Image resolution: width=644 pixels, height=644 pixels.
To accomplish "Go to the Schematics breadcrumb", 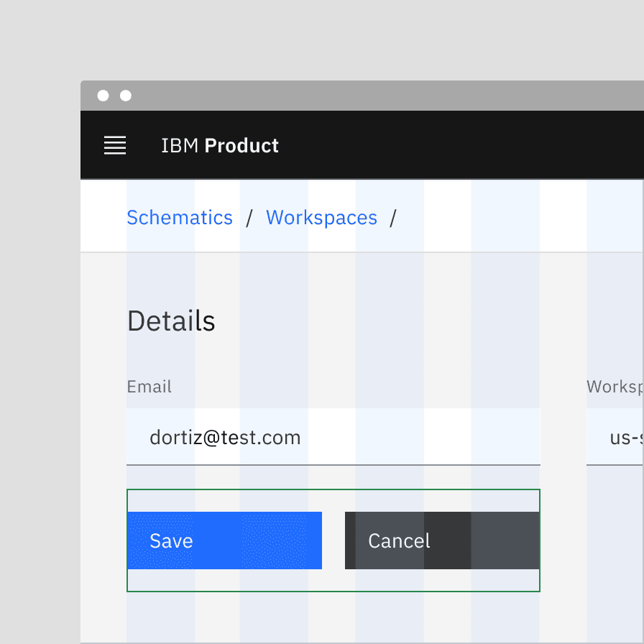I will tap(180, 218).
